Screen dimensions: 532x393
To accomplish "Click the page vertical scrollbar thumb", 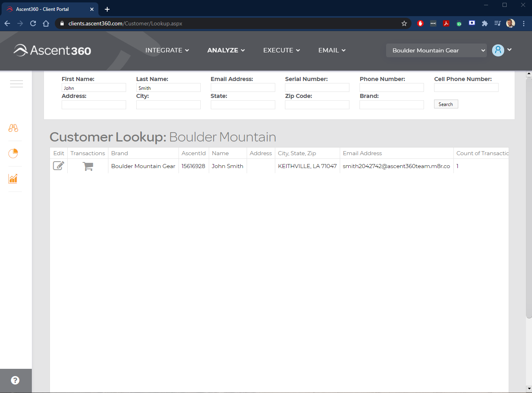I will (529, 198).
